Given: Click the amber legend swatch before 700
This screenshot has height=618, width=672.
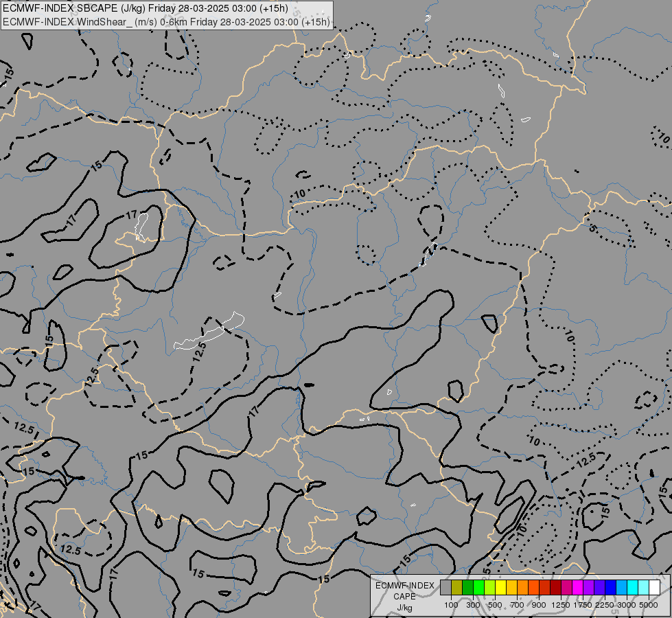Looking at the screenshot, I should (x=511, y=587).
